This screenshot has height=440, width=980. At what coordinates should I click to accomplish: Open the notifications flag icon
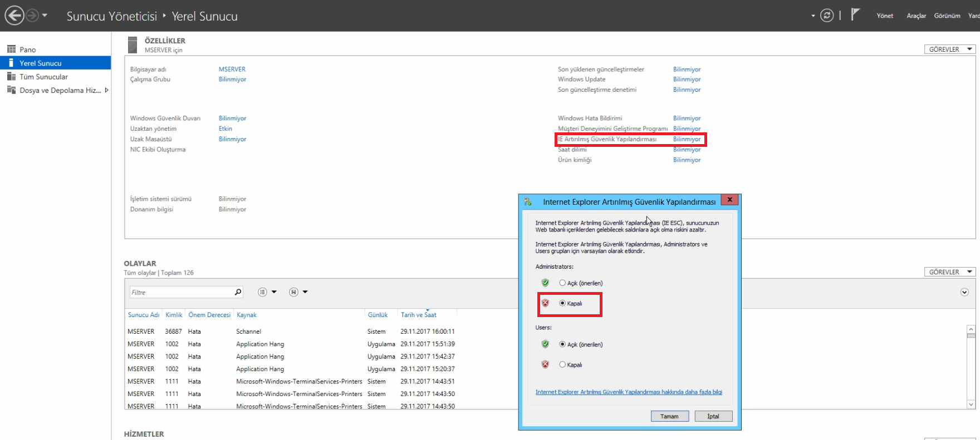point(855,15)
